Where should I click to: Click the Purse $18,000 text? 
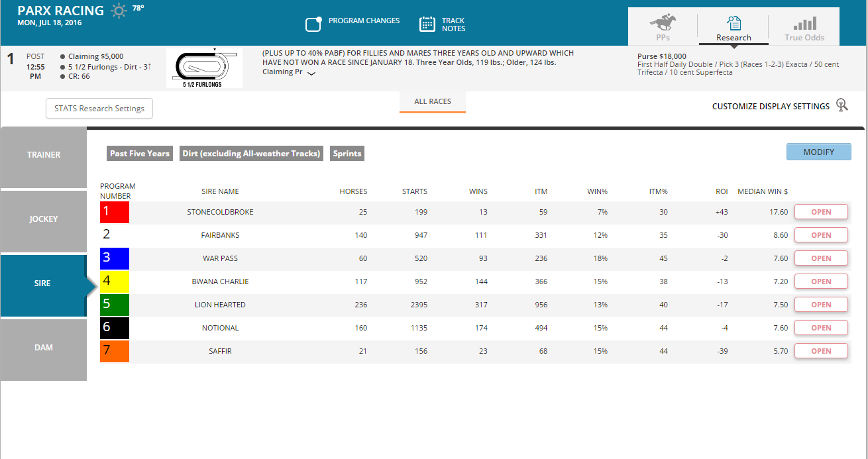click(x=662, y=56)
